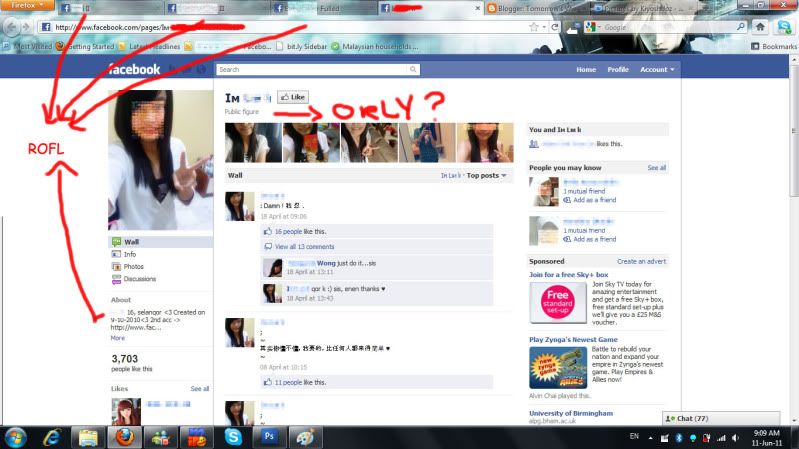Switch to the Blogger: Tomorrow's tab
Image resolution: width=799 pixels, height=449 pixels.
tap(535, 8)
